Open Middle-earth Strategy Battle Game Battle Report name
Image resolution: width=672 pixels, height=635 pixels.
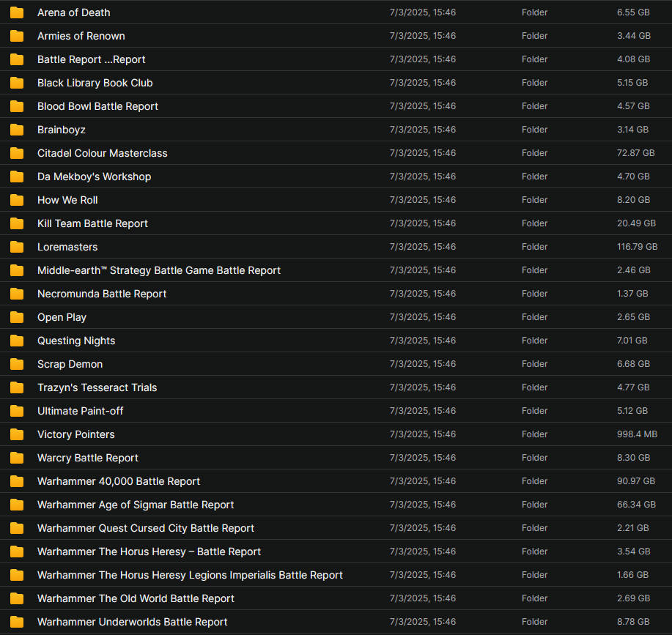pos(159,270)
